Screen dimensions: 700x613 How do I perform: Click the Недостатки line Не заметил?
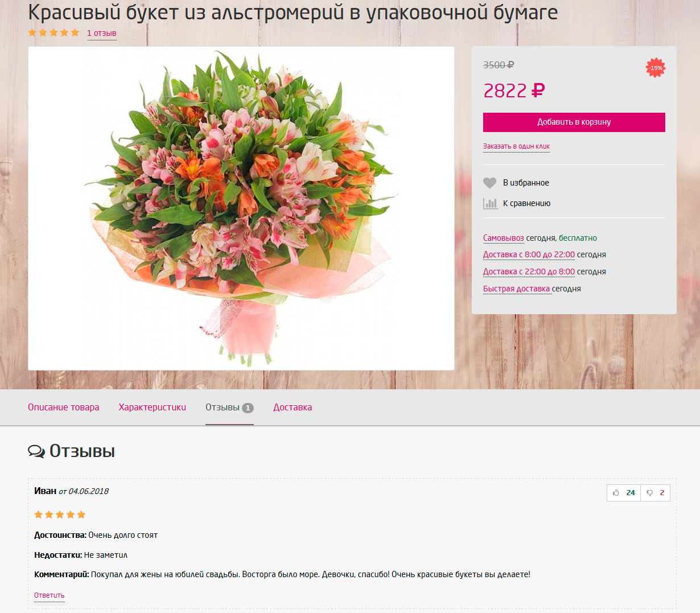81,555
